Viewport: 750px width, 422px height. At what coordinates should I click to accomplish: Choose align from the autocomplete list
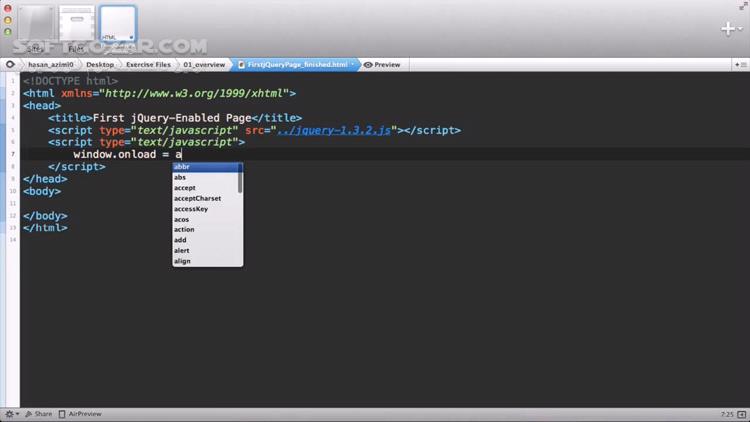tap(205, 261)
